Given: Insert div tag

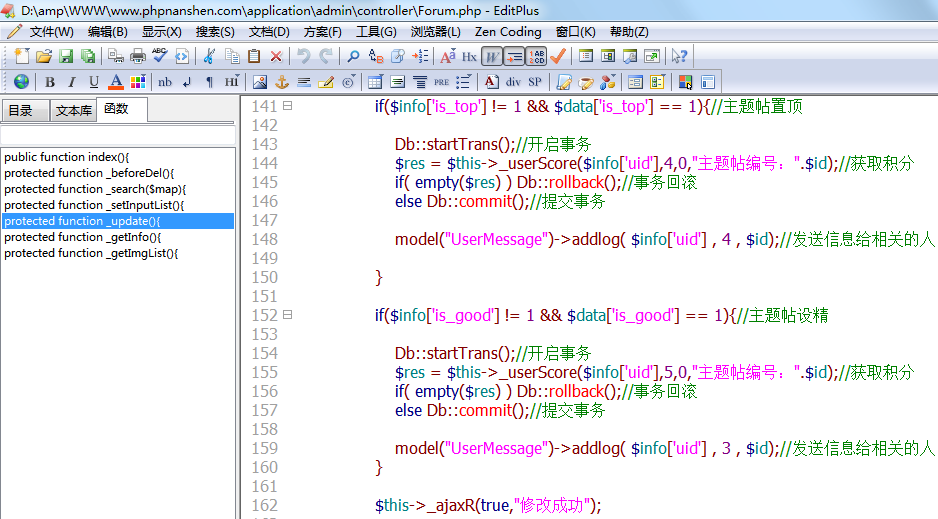Looking at the screenshot, I should 513,82.
